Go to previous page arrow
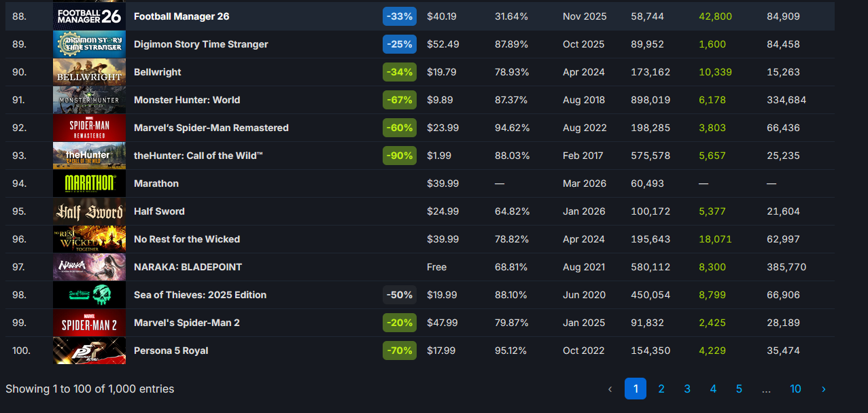Viewport: 868px width, 413px height. click(x=610, y=389)
